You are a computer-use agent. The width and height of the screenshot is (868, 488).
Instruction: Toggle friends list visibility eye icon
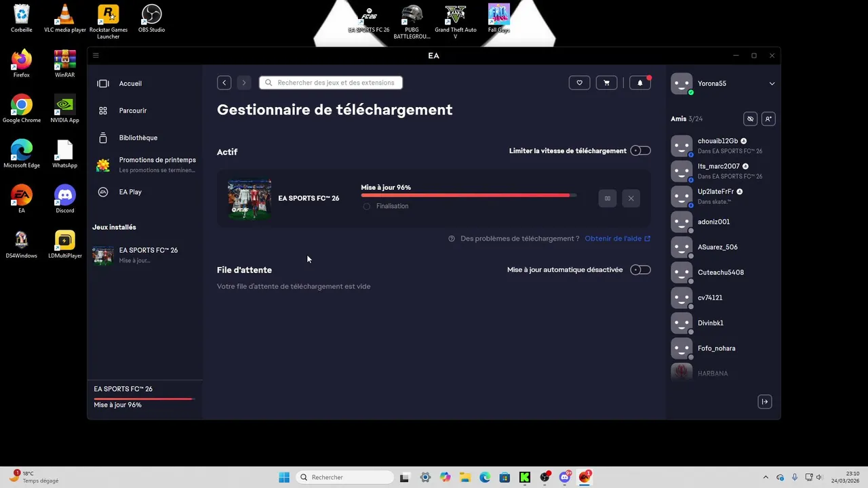750,119
